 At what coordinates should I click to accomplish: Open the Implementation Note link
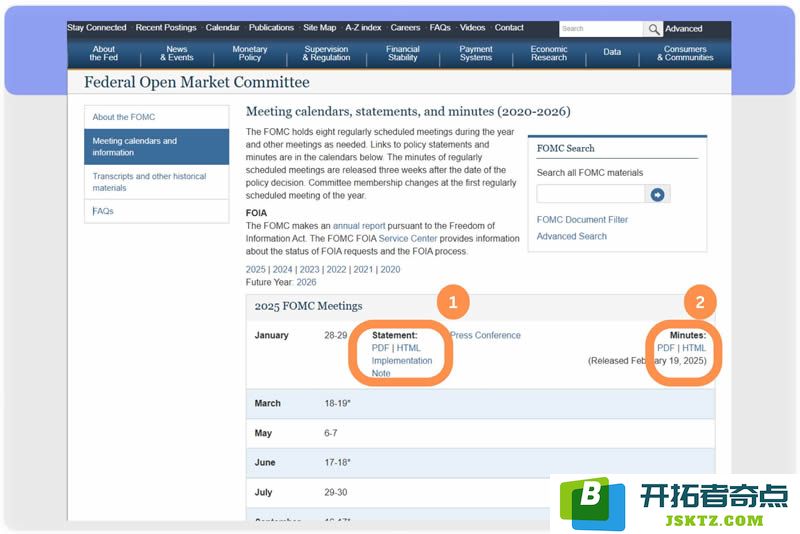[402, 367]
